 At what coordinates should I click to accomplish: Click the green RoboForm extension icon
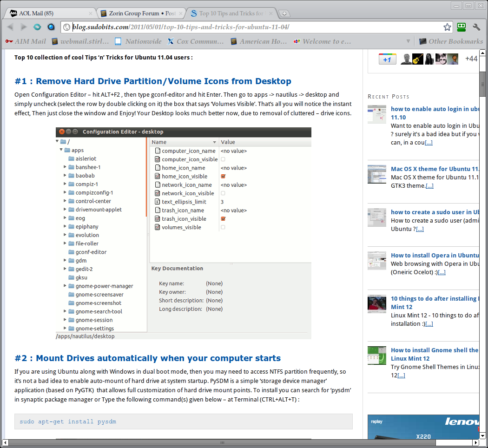461,27
